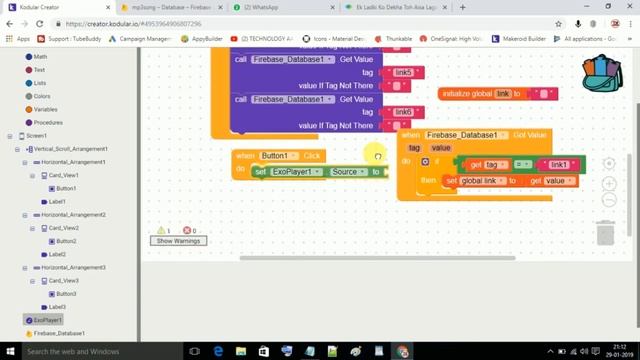Viewport: 640px width, 360px height.
Task: Open Variables blocks category
Action: pyautogui.click(x=41, y=109)
